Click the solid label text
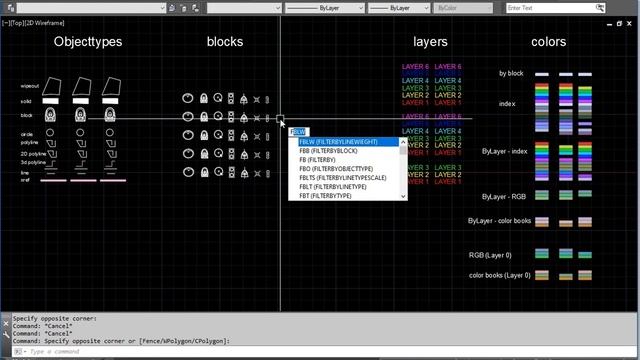The height and width of the screenshot is (360, 640). pyautogui.click(x=26, y=101)
